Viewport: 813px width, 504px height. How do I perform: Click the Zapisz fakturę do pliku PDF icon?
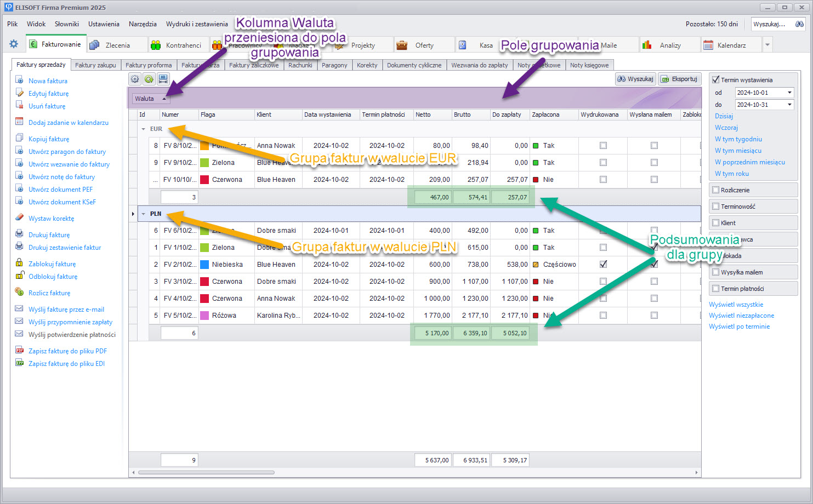point(20,351)
